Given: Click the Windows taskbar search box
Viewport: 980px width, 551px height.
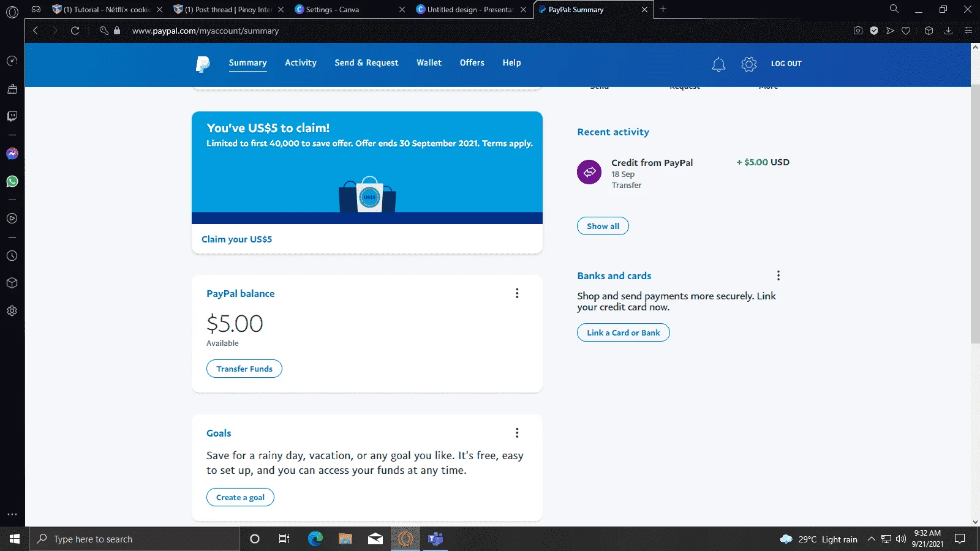Looking at the screenshot, I should pos(135,539).
